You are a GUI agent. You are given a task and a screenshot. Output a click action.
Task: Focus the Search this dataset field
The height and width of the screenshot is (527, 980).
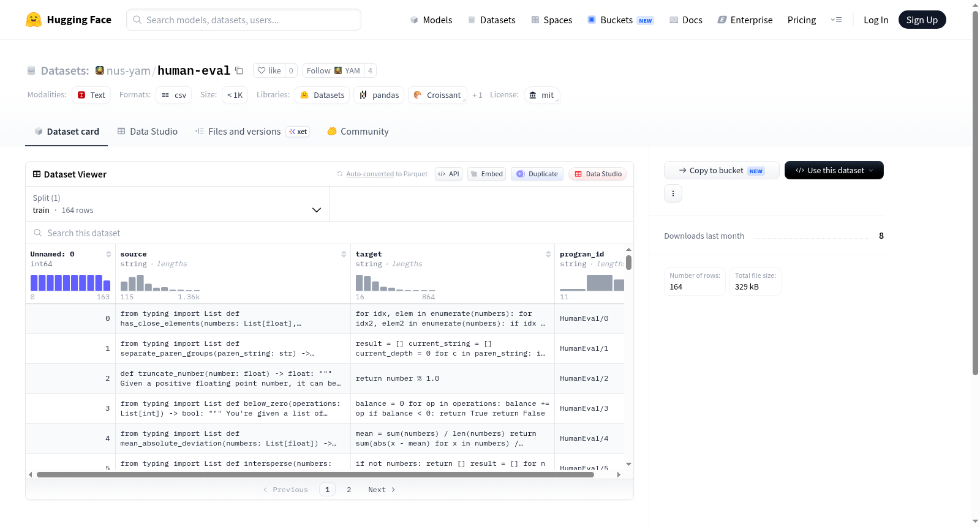(x=330, y=233)
